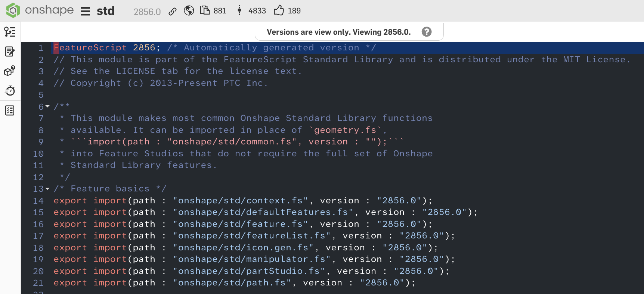This screenshot has width=644, height=294.
Task: Open the checklist notices sidebar icon
Action: point(10,110)
